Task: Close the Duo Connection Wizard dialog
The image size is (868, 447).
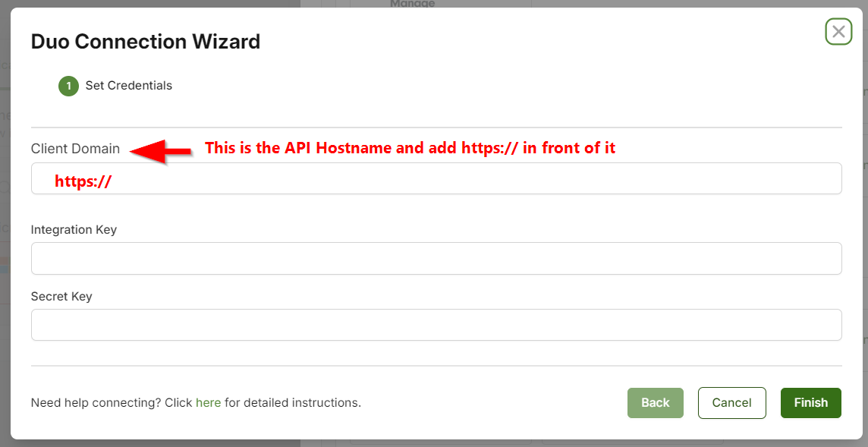Action: 838,32
